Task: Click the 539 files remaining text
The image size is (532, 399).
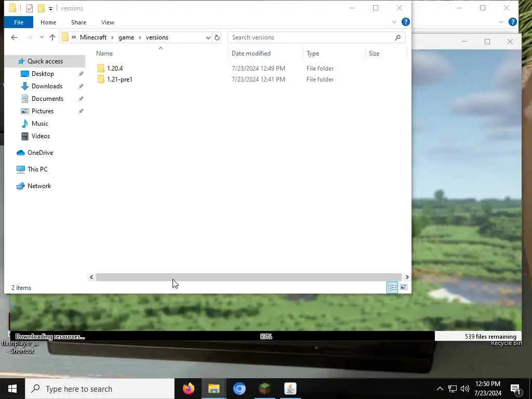Action: [x=490, y=337]
